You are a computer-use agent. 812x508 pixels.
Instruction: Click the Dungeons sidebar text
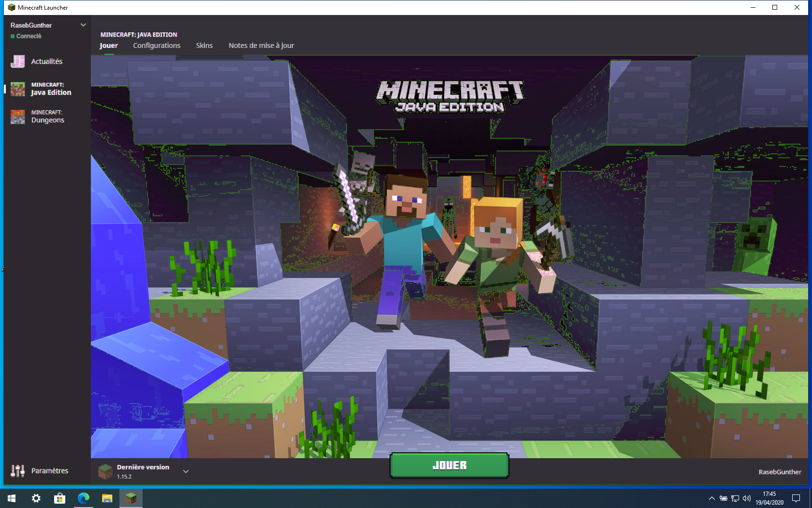click(x=48, y=120)
